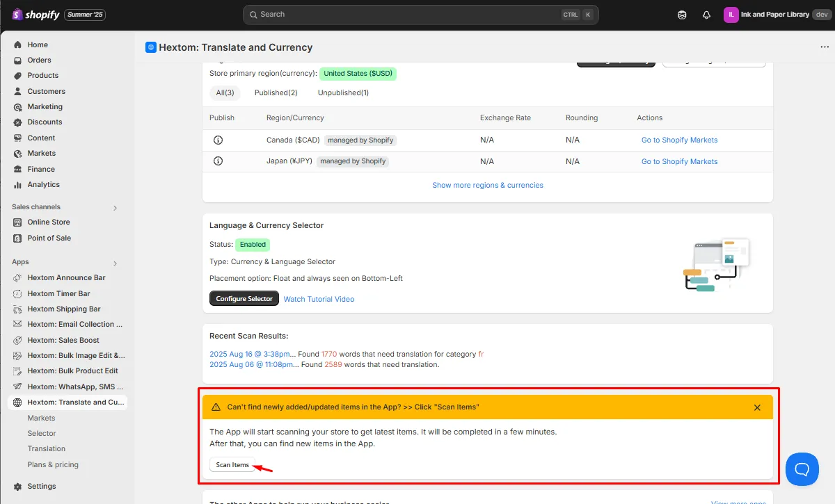Dismiss the yellow Scan Items banner

pos(757,407)
